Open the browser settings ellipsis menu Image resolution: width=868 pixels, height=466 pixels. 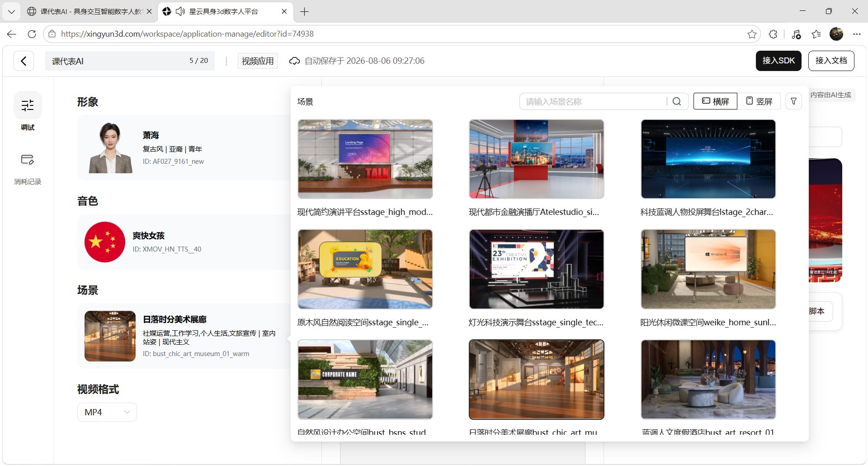point(857,34)
